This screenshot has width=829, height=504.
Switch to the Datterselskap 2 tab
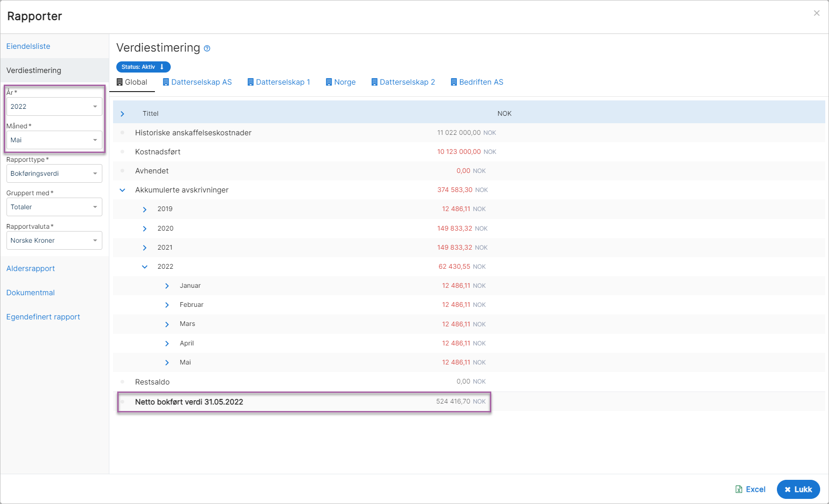[x=403, y=82]
